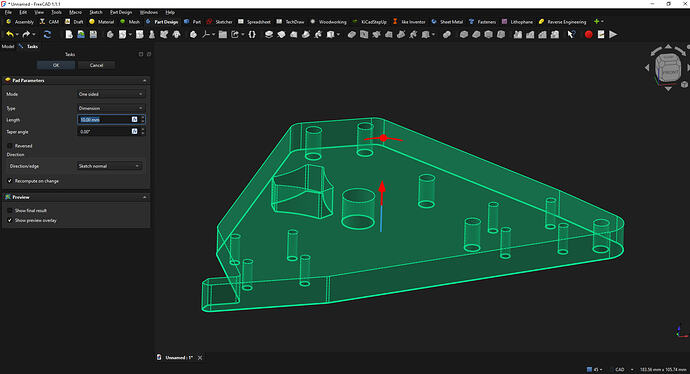Click the Undo arrow icon

point(9,34)
